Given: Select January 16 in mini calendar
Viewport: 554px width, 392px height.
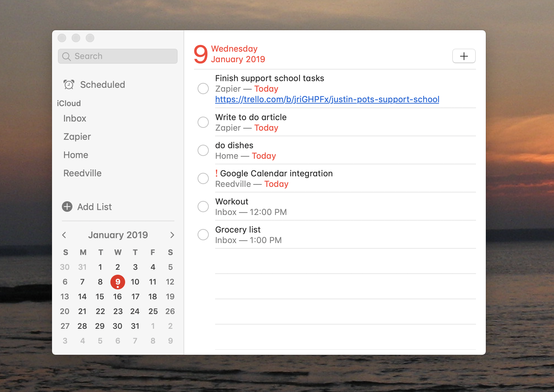Looking at the screenshot, I should (117, 296).
